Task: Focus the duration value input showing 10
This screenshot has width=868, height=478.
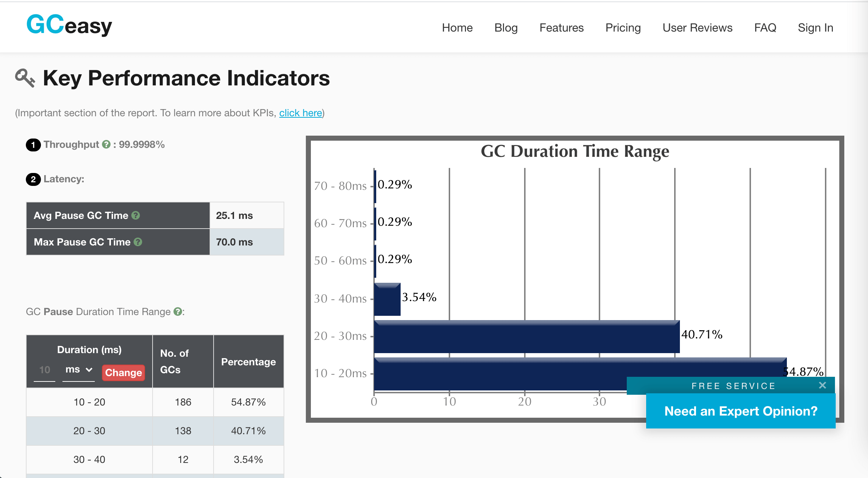Action: tap(45, 370)
